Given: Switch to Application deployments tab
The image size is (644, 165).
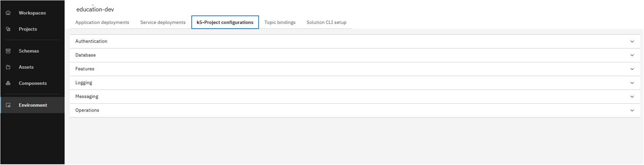Looking at the screenshot, I should click(x=102, y=22).
